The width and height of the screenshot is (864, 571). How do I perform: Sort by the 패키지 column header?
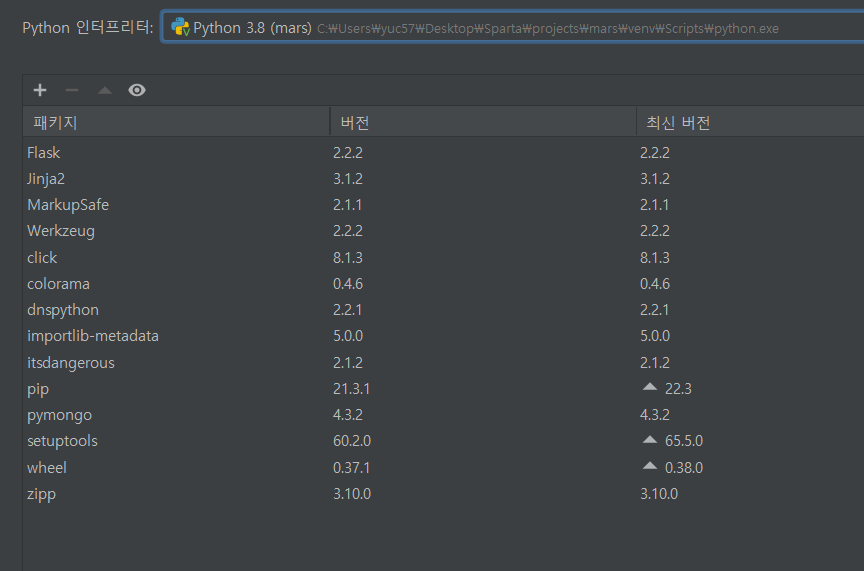(176, 122)
